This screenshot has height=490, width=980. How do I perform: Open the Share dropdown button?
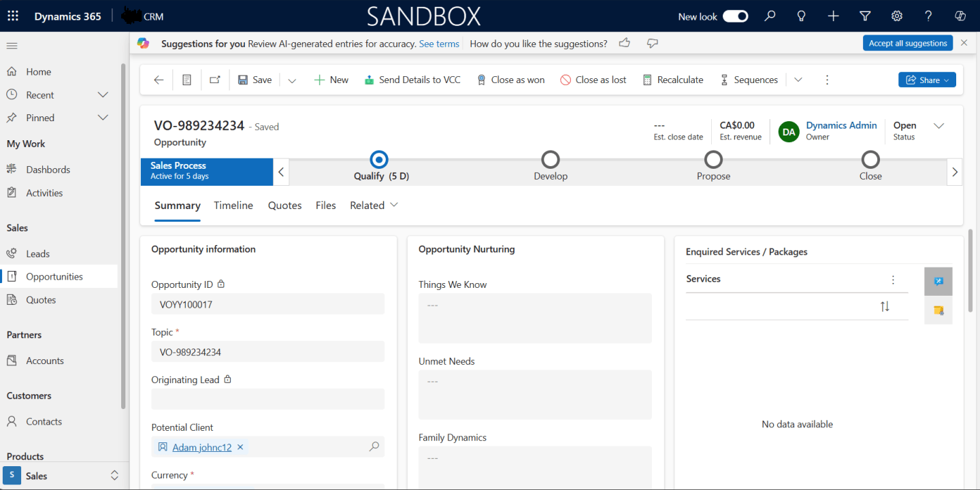927,80
